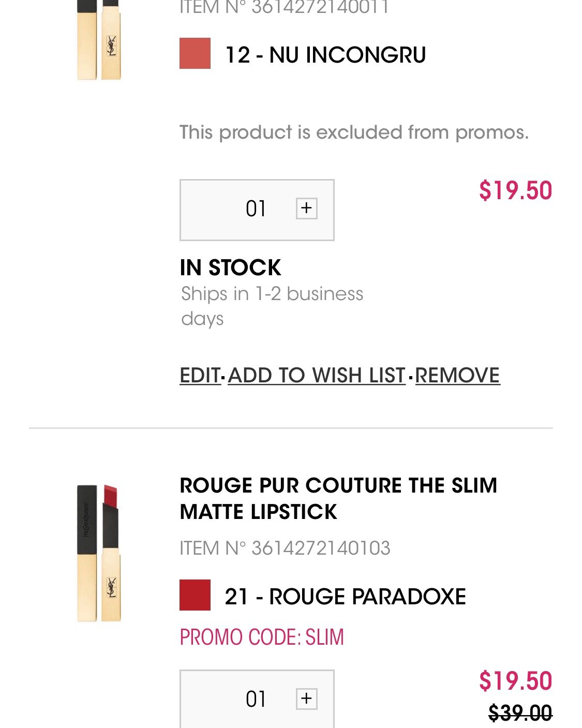Tap the $19.50 price beside Nu Incongru
This screenshot has width=582, height=728.
(515, 190)
